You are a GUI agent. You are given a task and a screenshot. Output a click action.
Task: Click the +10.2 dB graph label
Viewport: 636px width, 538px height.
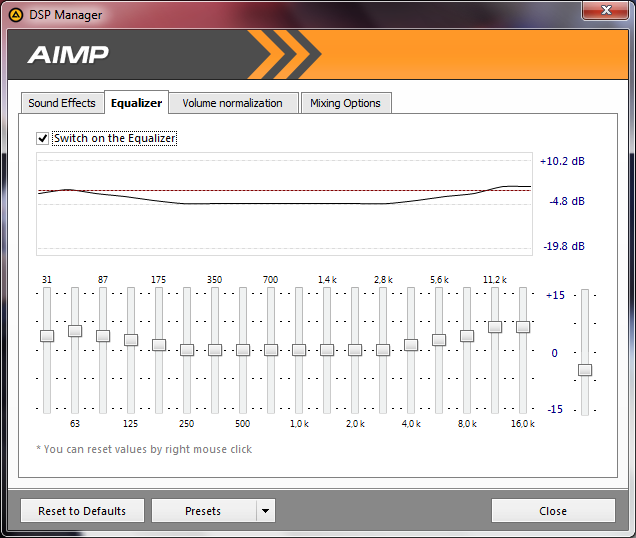pos(562,161)
